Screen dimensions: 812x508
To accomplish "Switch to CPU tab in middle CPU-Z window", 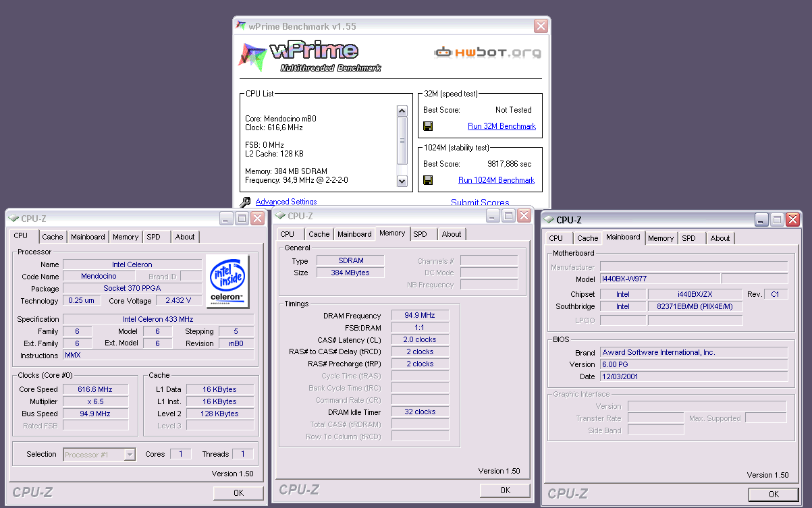I will coord(288,234).
